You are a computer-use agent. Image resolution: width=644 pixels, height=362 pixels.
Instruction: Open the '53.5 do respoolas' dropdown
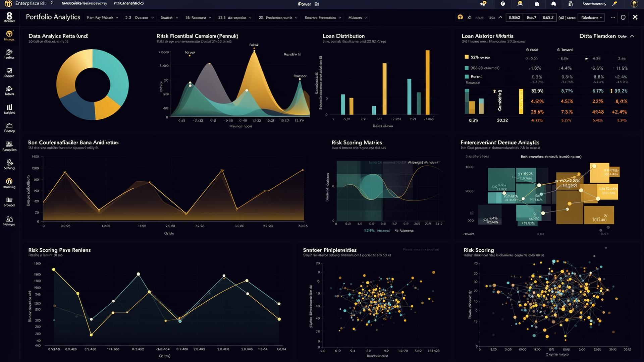235,18
